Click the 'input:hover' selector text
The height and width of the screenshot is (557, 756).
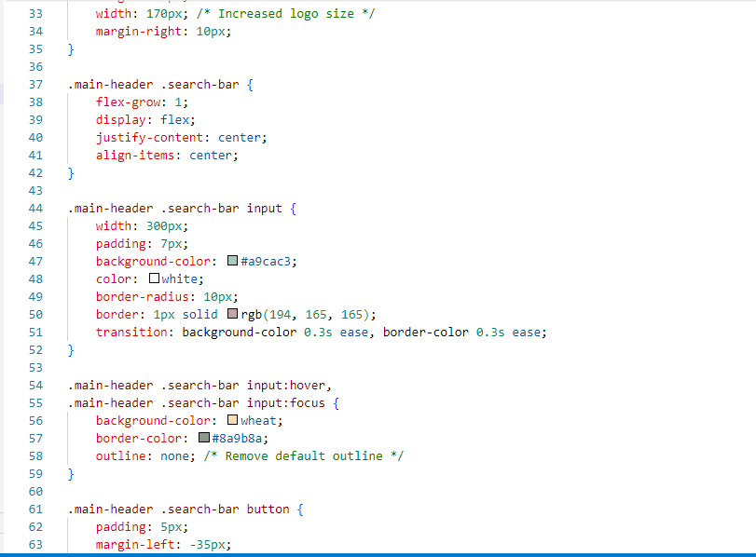286,385
